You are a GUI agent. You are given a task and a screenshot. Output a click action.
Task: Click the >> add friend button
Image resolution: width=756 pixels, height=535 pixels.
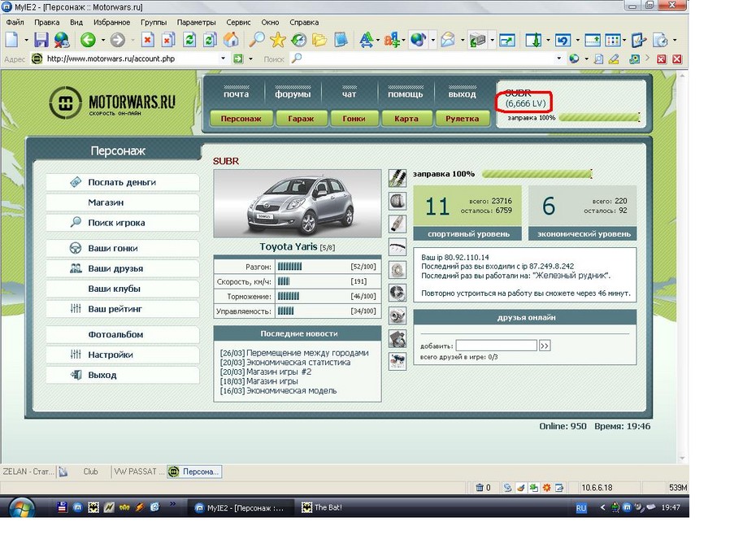click(x=545, y=346)
